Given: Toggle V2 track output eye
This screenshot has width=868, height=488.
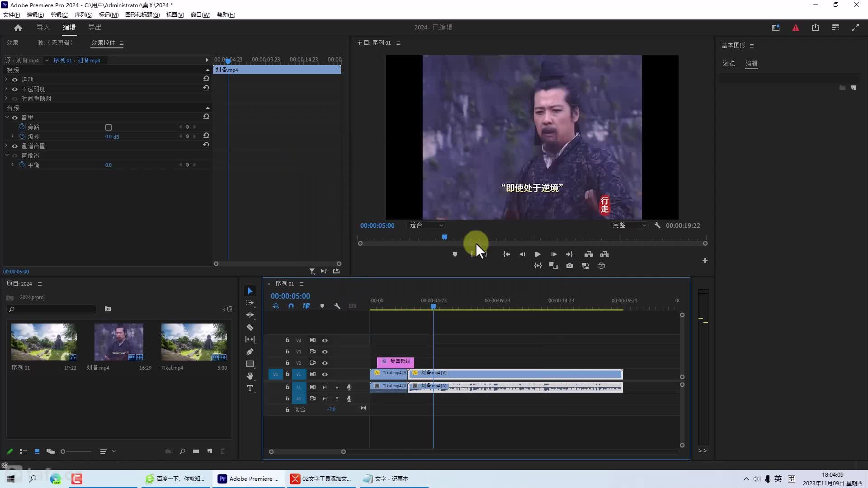Looking at the screenshot, I should (325, 363).
